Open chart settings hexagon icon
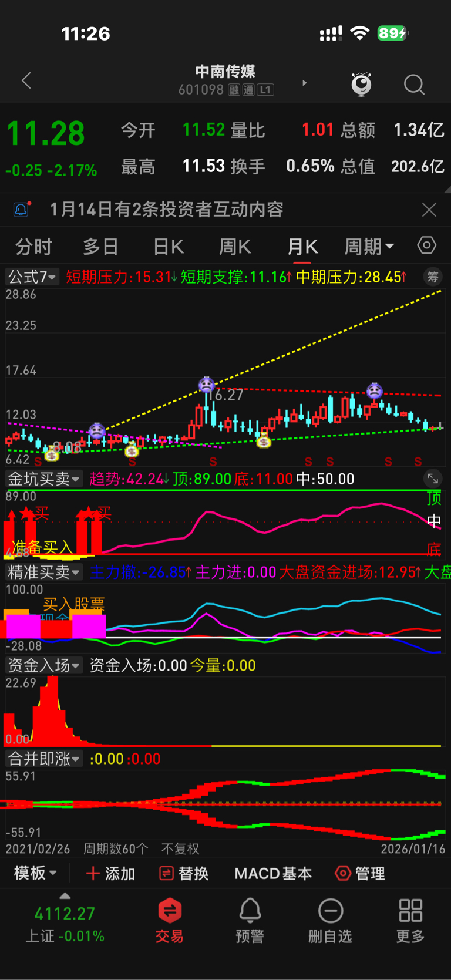This screenshot has width=451, height=980. [427, 245]
